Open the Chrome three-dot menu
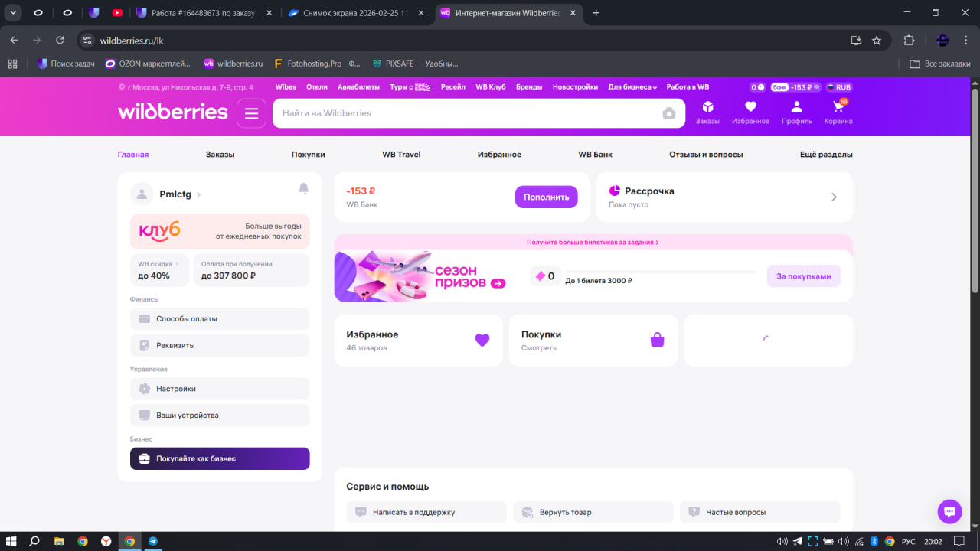The width and height of the screenshot is (980, 551). click(966, 41)
